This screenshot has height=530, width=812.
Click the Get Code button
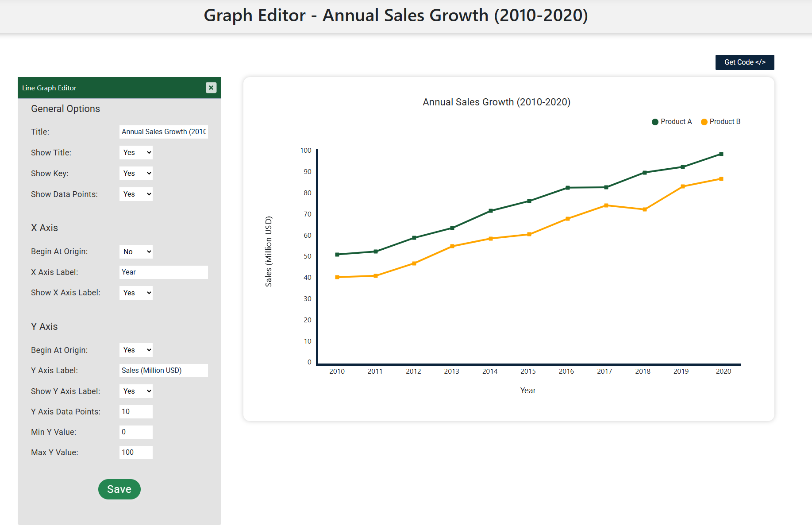tap(744, 62)
